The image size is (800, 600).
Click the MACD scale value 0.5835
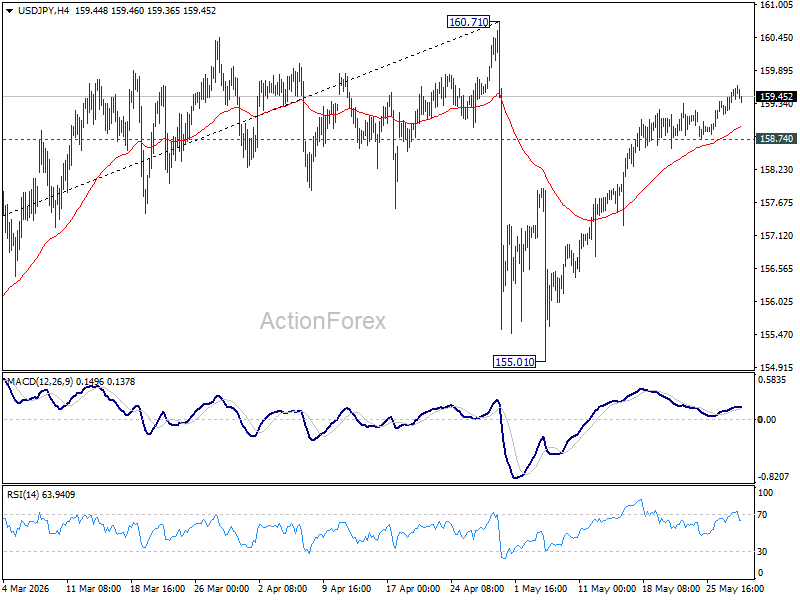pyautogui.click(x=772, y=380)
